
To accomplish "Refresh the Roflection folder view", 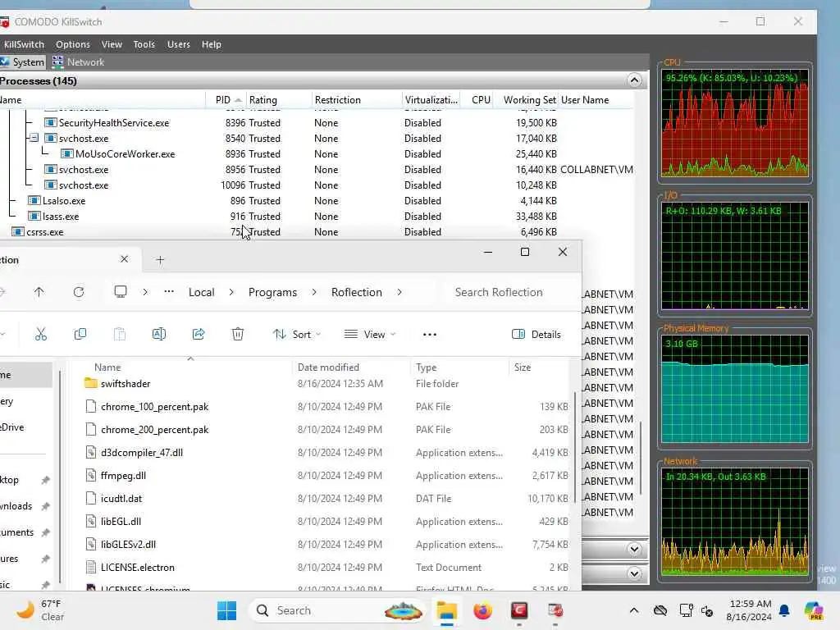I will 79,292.
